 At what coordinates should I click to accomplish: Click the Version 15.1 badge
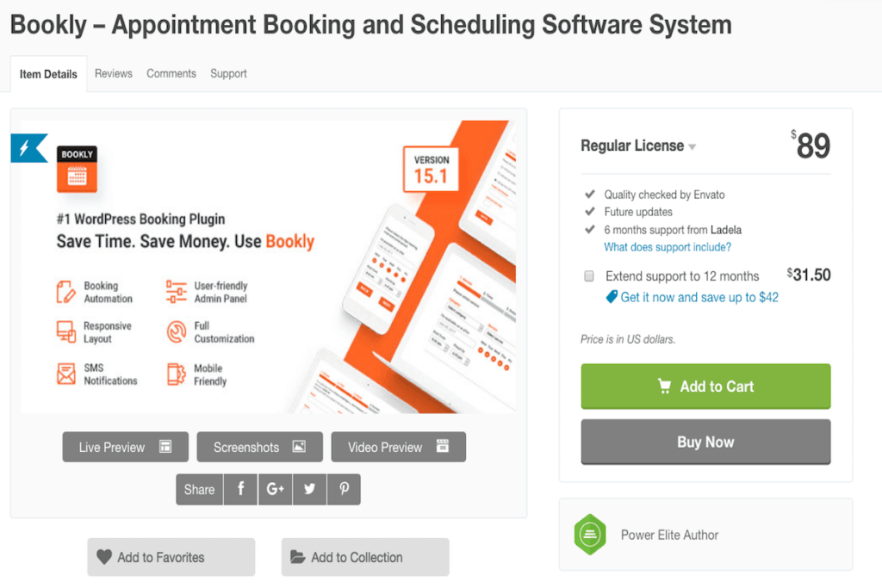(431, 170)
